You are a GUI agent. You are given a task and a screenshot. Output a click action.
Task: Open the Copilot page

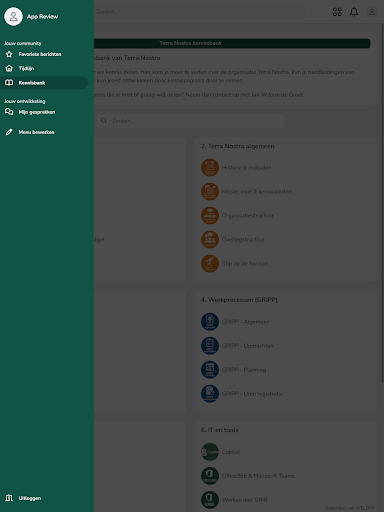[x=231, y=452]
